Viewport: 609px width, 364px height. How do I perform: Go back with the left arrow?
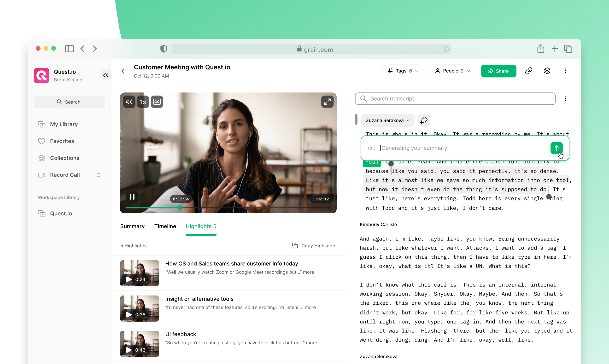[124, 71]
